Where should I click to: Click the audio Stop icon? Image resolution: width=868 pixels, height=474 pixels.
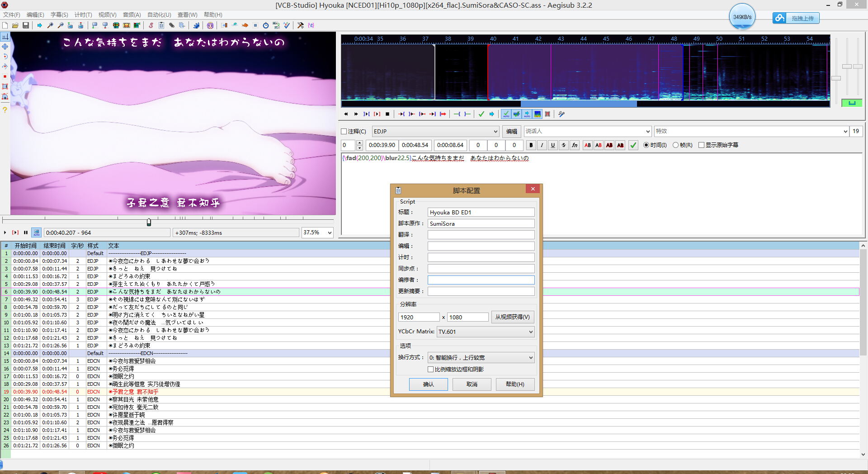(387, 114)
